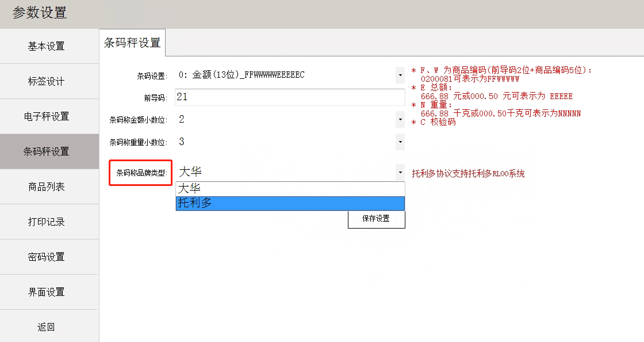Open the 基本设置 sidebar section
This screenshot has width=644, height=342.
click(46, 47)
